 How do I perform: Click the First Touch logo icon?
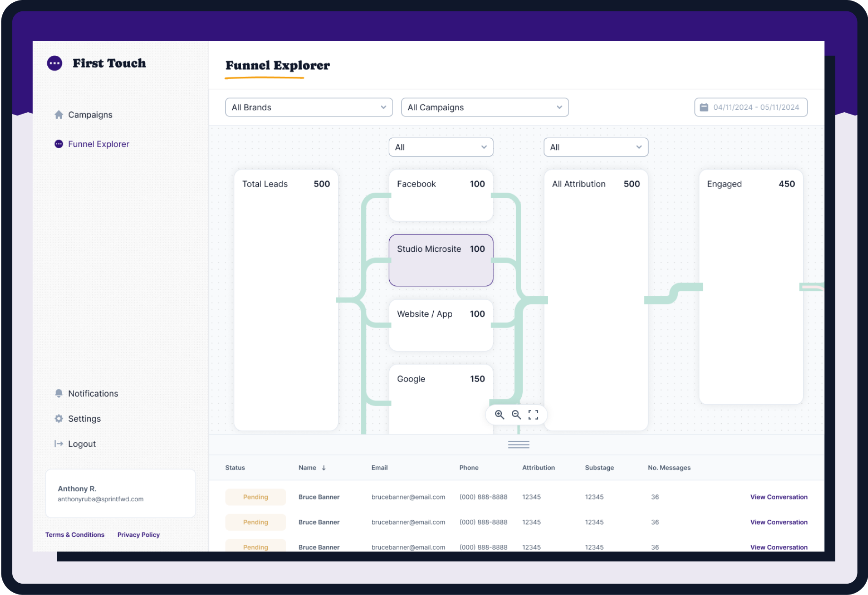(55, 63)
